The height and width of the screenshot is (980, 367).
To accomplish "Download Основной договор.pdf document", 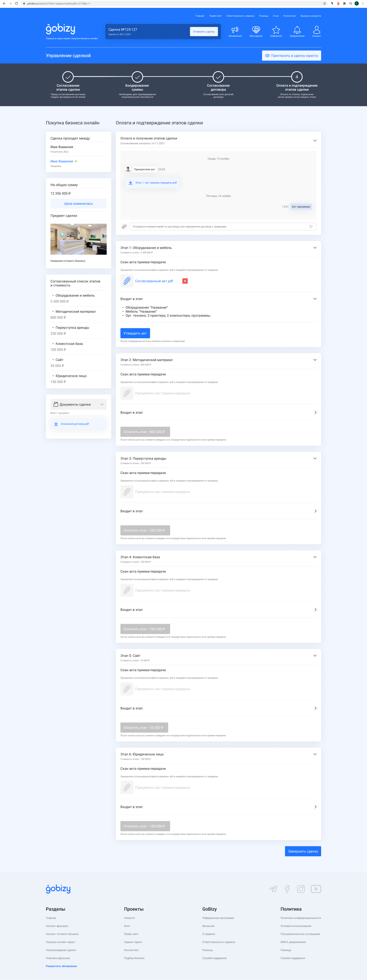I will 75,424.
